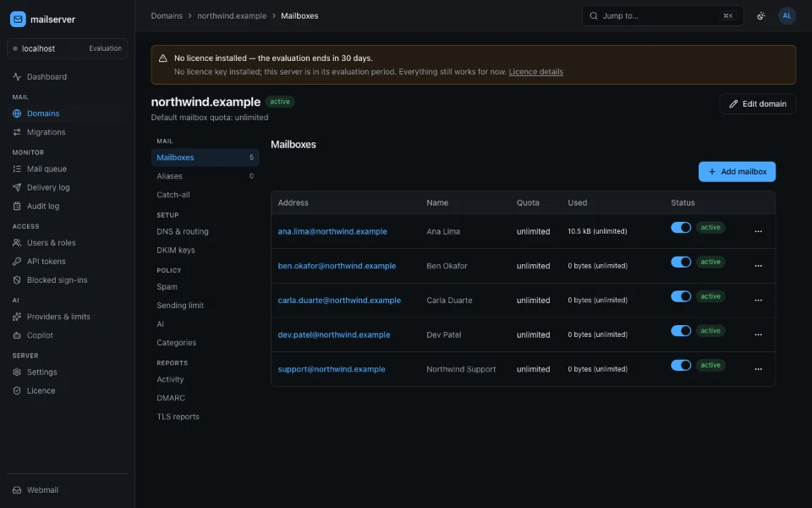The width and height of the screenshot is (812, 508).
Task: Click the clipboard icon beside Audit log
Action: pos(17,207)
